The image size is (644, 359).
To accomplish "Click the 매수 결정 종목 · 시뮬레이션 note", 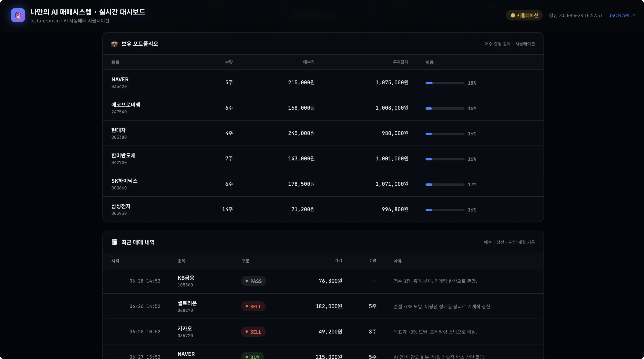I will click(x=510, y=44).
